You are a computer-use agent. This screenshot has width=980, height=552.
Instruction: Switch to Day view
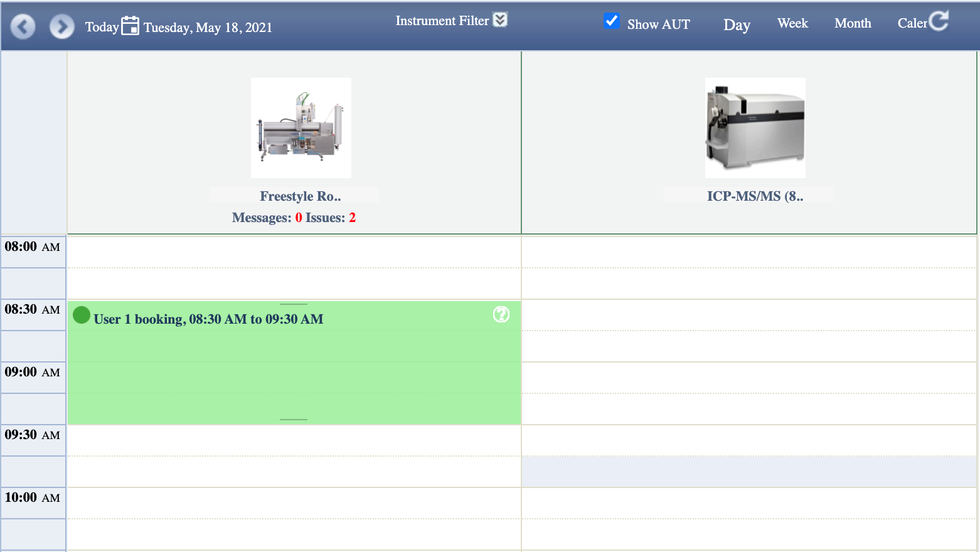737,25
